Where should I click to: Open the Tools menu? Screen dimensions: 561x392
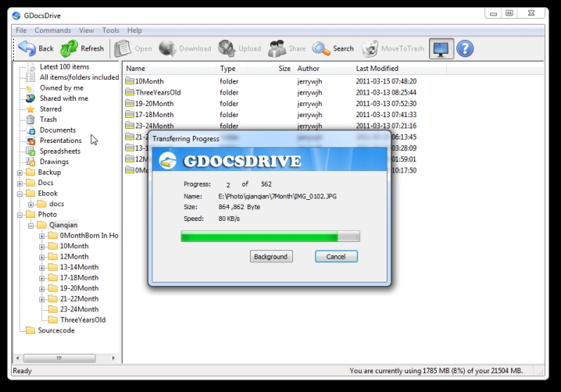pos(110,30)
